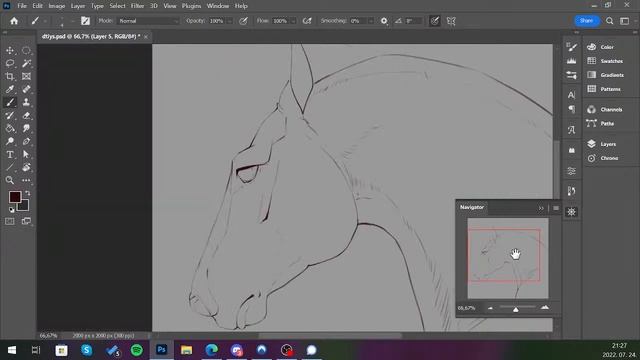Select the Type tool

pos(10,155)
